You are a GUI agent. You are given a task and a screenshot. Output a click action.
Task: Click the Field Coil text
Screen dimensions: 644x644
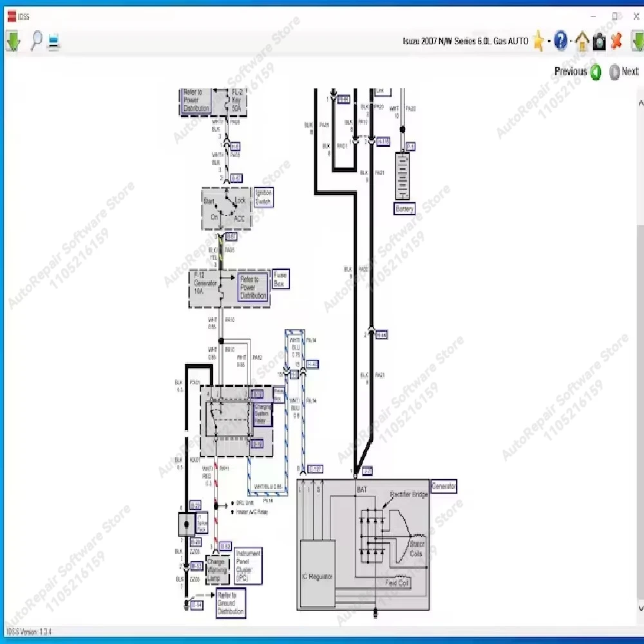(x=397, y=583)
